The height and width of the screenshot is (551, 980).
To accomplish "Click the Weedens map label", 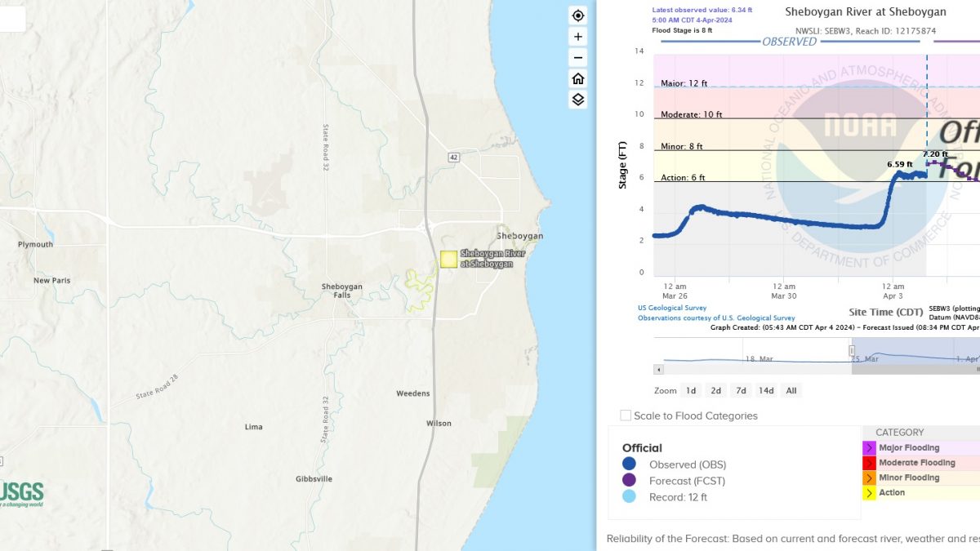I will (x=412, y=393).
